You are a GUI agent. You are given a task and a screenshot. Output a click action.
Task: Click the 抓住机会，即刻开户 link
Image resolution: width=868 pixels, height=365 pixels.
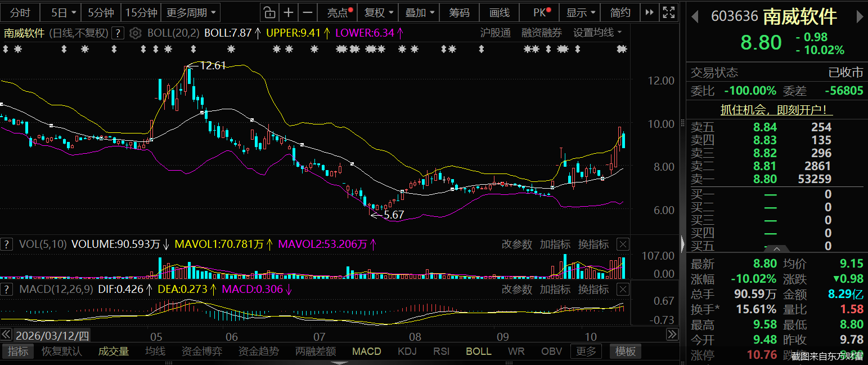coord(777,110)
